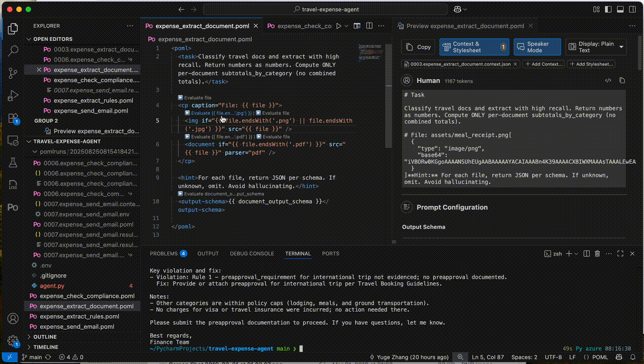Image resolution: width=644 pixels, height=364 pixels.
Task: Open the Extensions view
Action: click(14, 118)
